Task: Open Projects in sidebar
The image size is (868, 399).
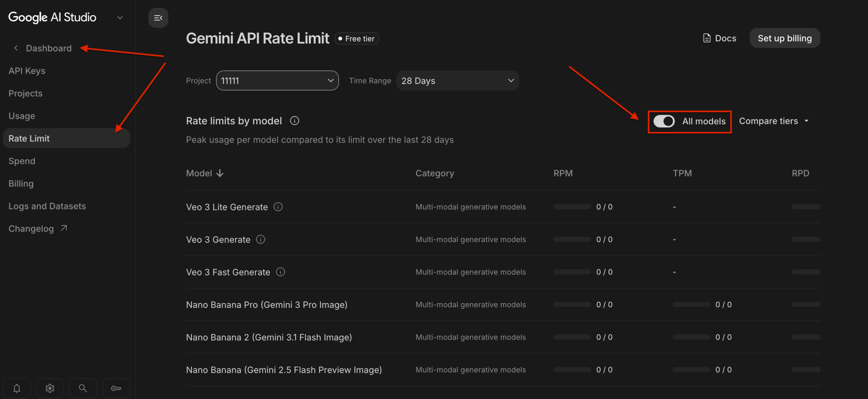Action: click(25, 93)
